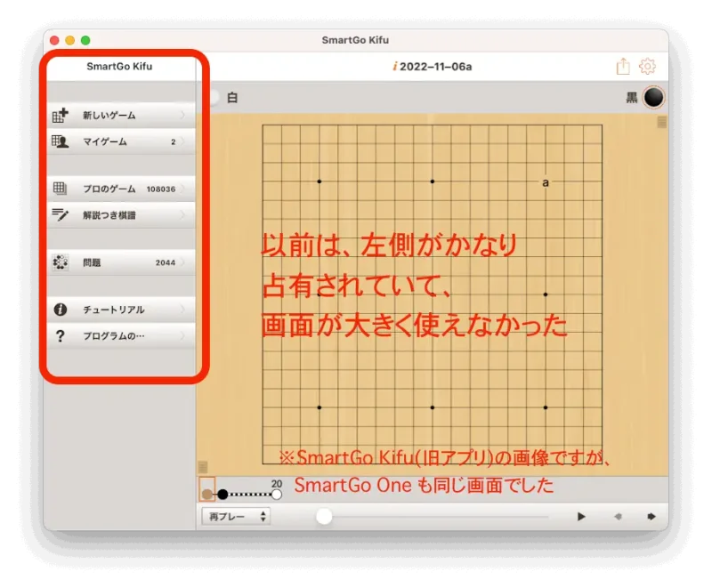Select the マイゲーム menu label
Screen dimensions: 712x588
point(105,141)
